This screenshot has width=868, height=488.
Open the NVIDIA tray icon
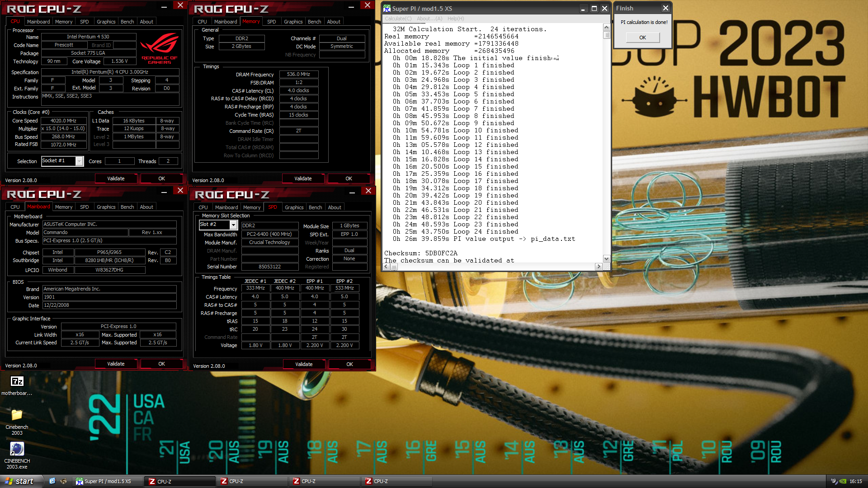(x=842, y=481)
